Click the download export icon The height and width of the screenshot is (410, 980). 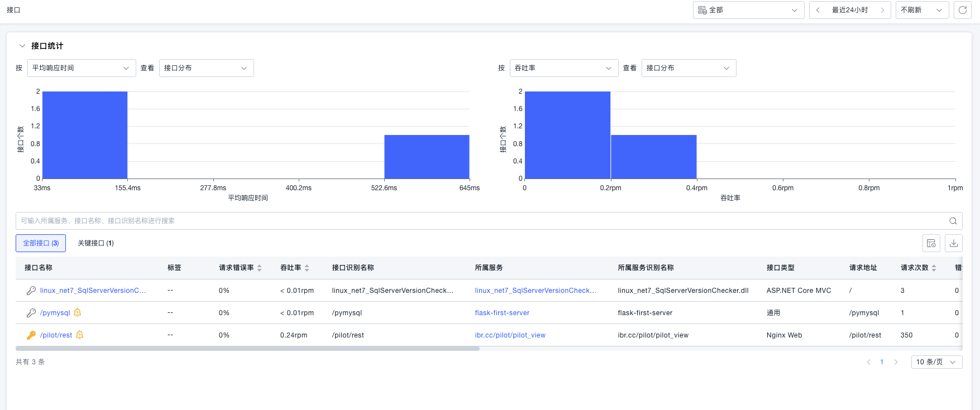pyautogui.click(x=954, y=243)
